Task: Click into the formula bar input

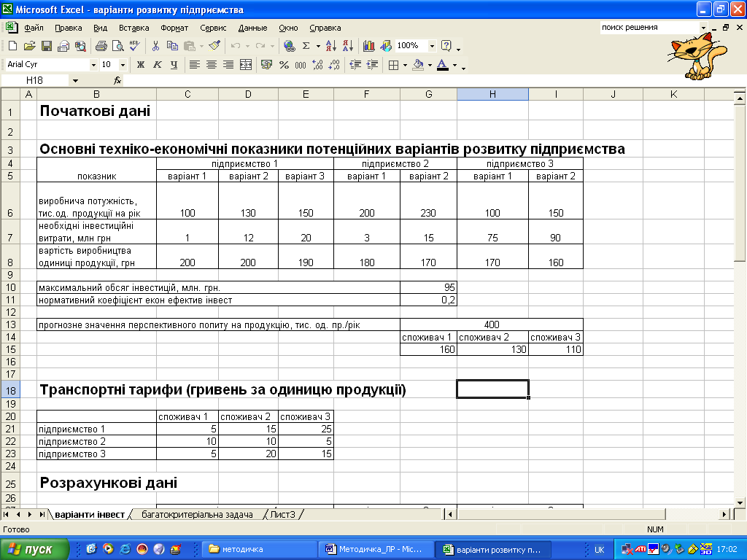Action: (x=429, y=80)
